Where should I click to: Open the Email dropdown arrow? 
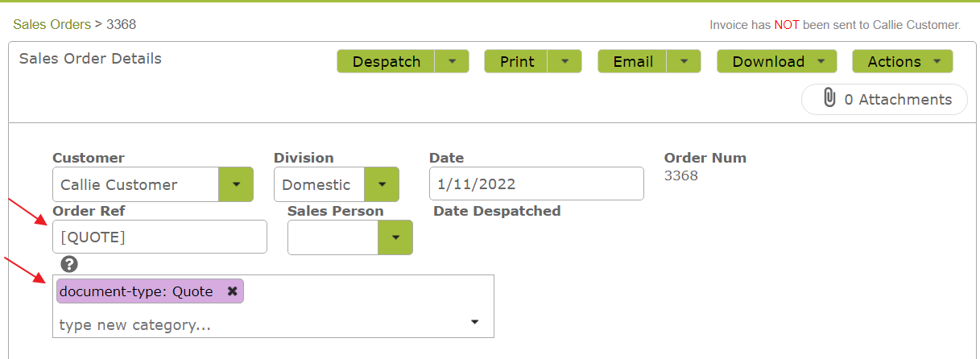click(684, 61)
